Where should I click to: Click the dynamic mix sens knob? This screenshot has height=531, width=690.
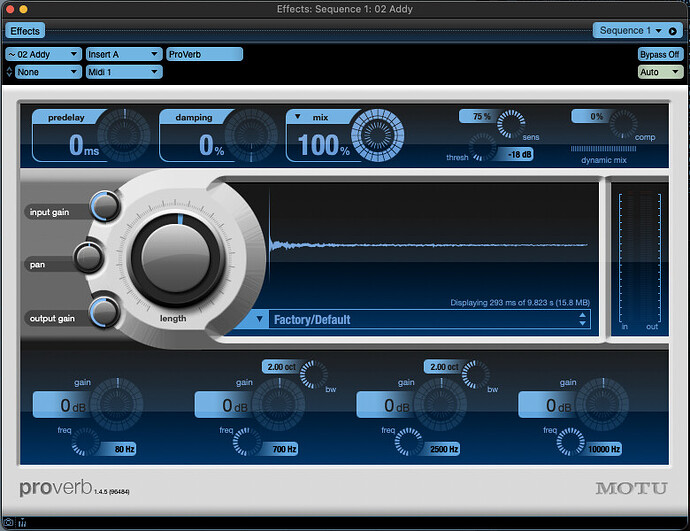511,124
